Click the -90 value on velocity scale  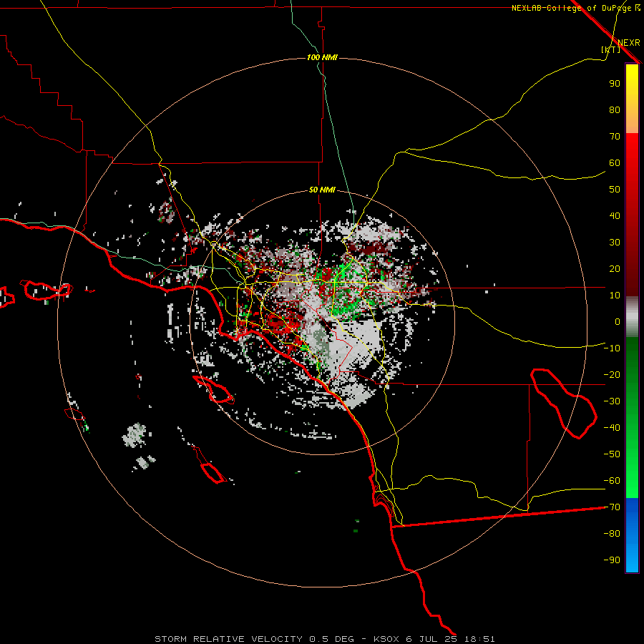click(x=612, y=560)
